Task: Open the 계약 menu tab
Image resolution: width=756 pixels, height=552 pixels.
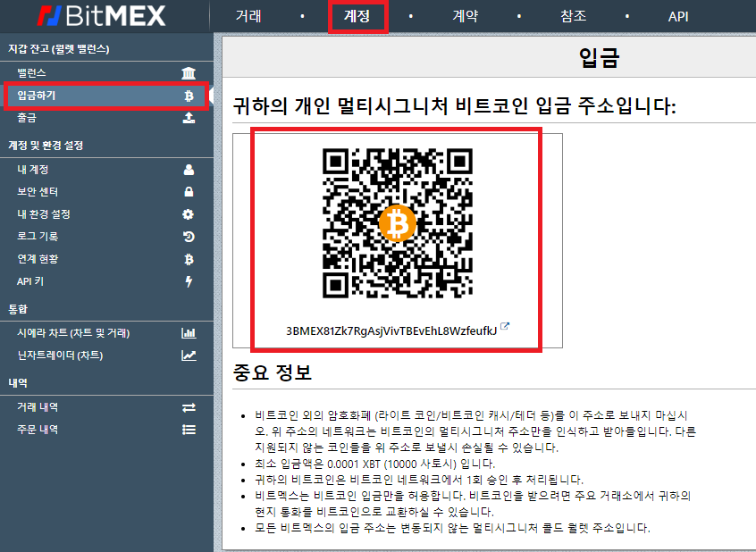Action: click(466, 16)
